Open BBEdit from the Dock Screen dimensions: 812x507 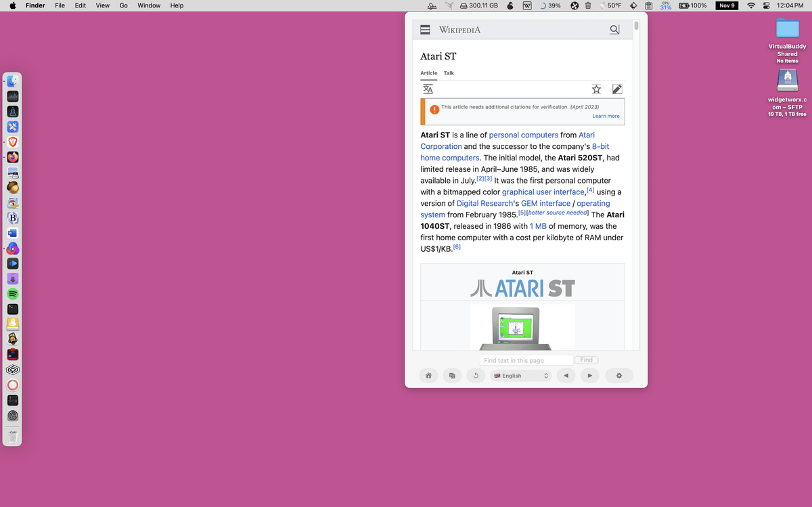[x=12, y=218]
